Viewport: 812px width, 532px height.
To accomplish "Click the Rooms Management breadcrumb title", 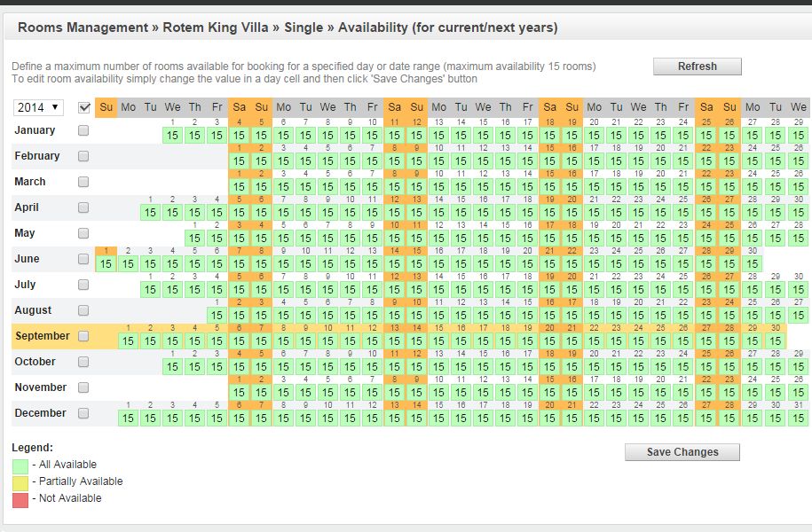I will [x=83, y=27].
